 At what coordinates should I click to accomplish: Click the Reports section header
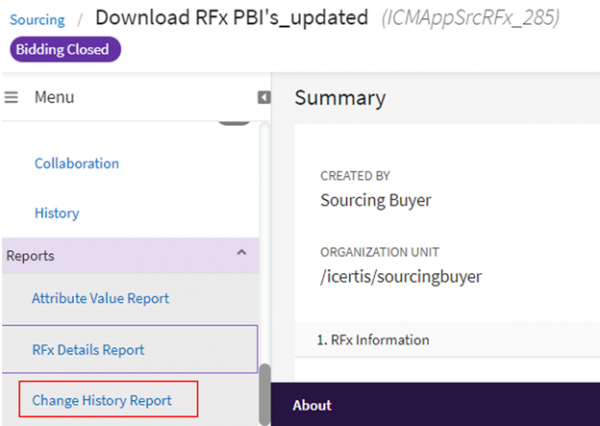30,256
